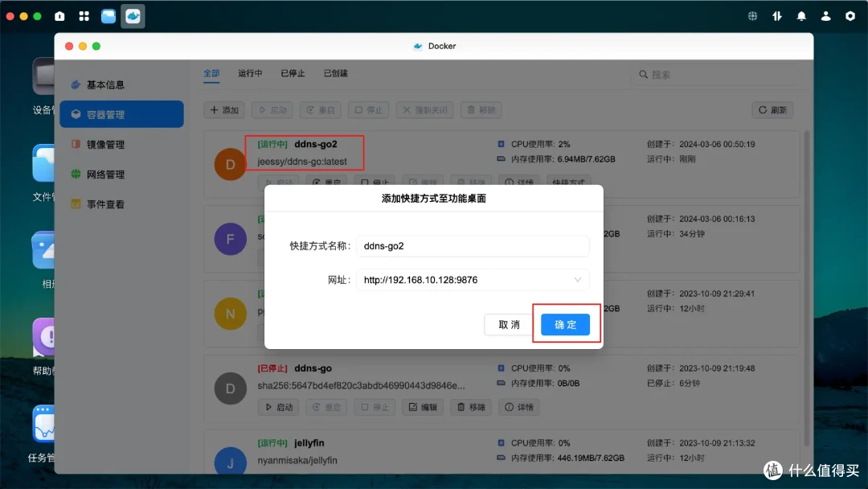
Task: Refresh the list with 刷新
Action: (x=773, y=109)
